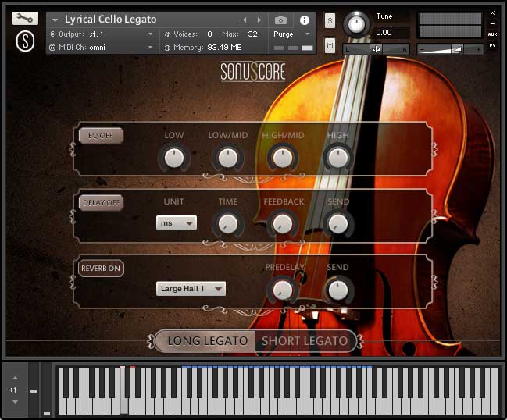Click the reverb SEND knob
The width and height of the screenshot is (507, 420).
click(x=338, y=290)
